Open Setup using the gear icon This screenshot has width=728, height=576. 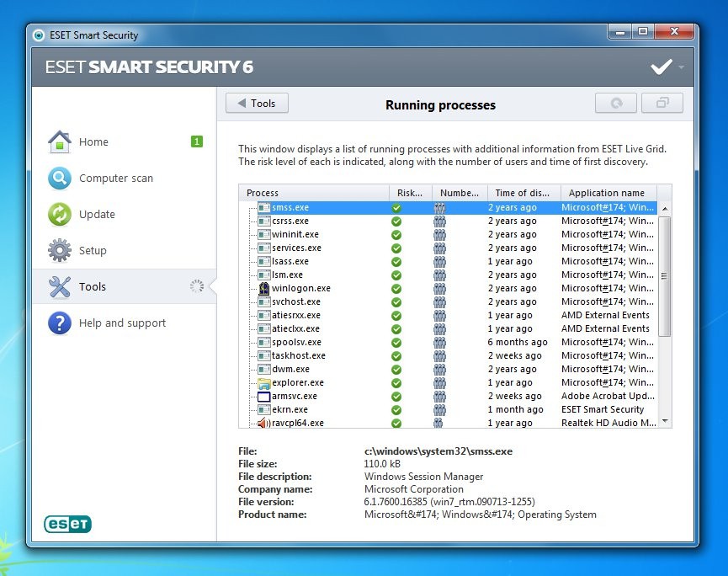59,250
